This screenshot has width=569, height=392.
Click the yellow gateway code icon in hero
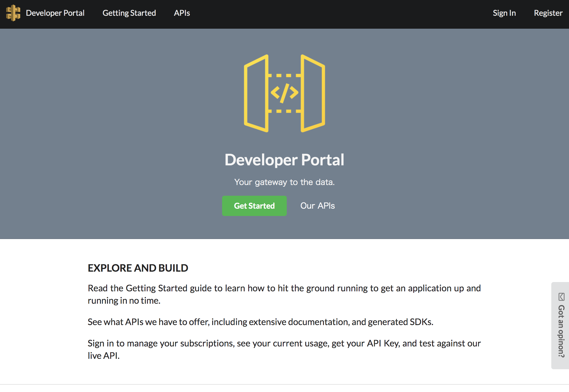click(x=284, y=93)
